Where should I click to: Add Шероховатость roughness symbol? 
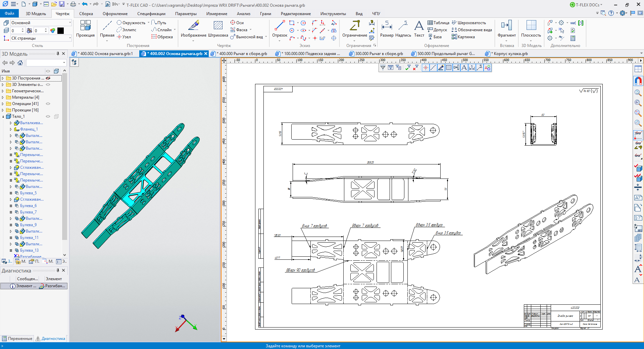tap(468, 22)
